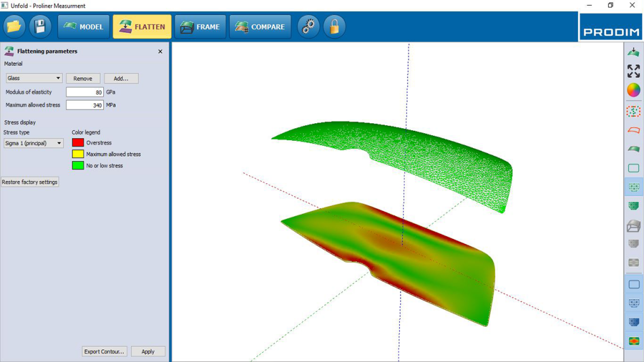
Task: Open the color wheel options
Action: pos(633,90)
